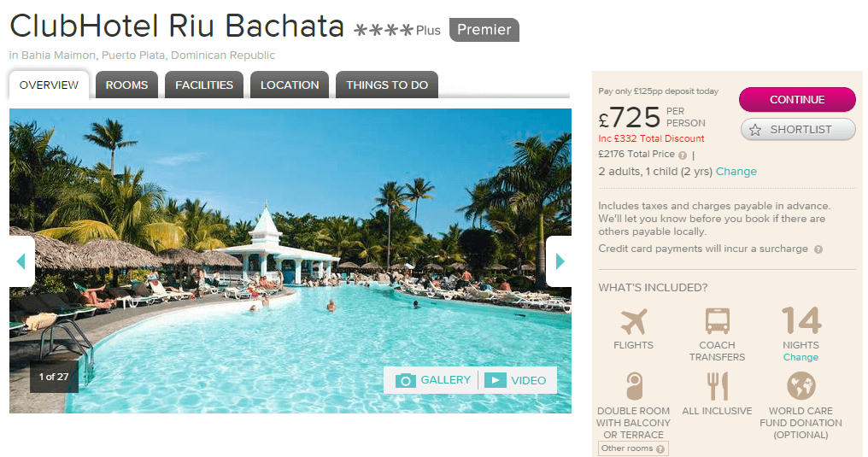Switch to the Rooms tab
Viewport: 868px width, 457px height.
pos(126,85)
